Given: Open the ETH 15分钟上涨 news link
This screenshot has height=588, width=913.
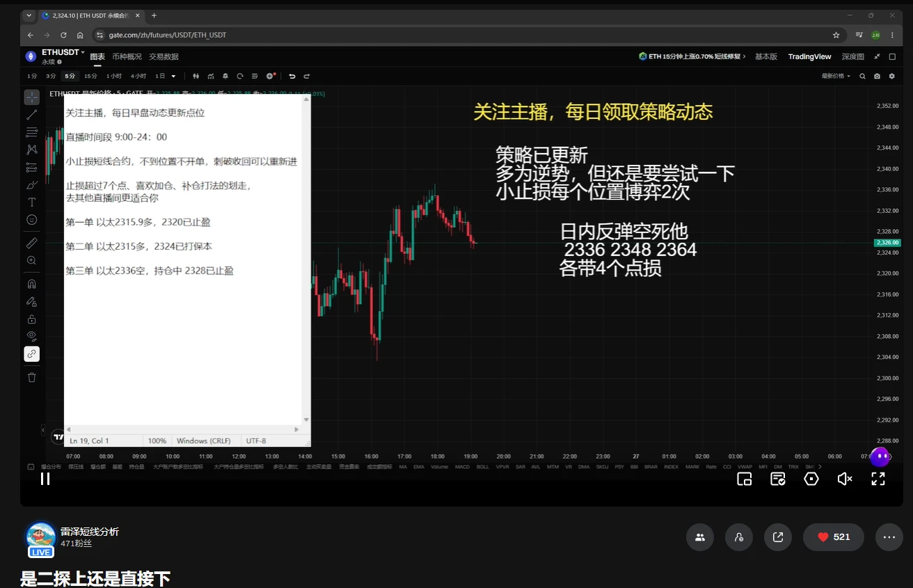Looking at the screenshot, I should point(692,56).
